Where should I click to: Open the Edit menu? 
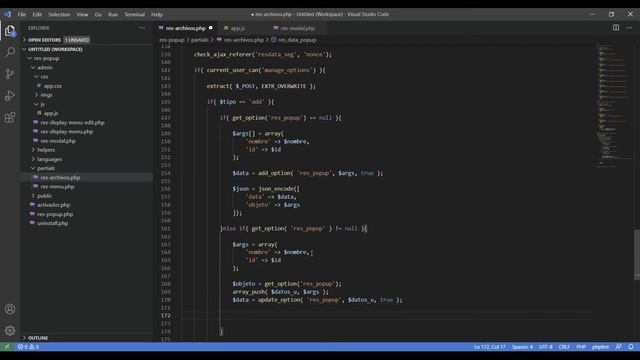point(37,14)
